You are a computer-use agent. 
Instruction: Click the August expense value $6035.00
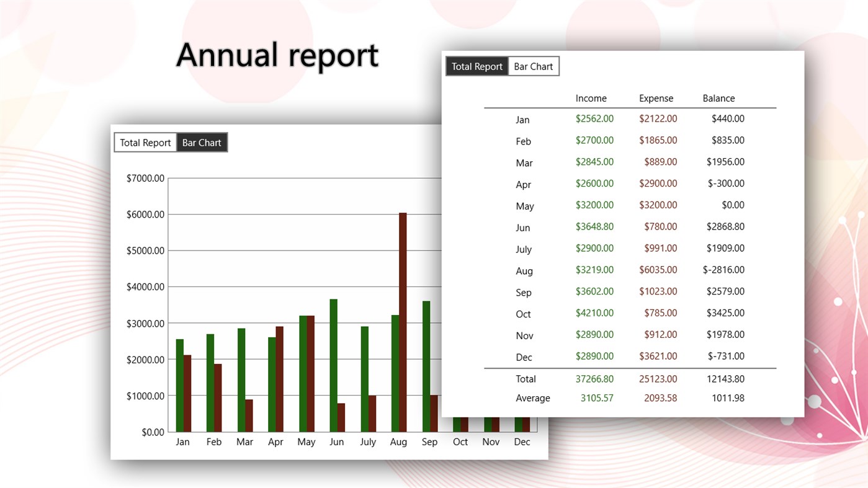pos(658,270)
